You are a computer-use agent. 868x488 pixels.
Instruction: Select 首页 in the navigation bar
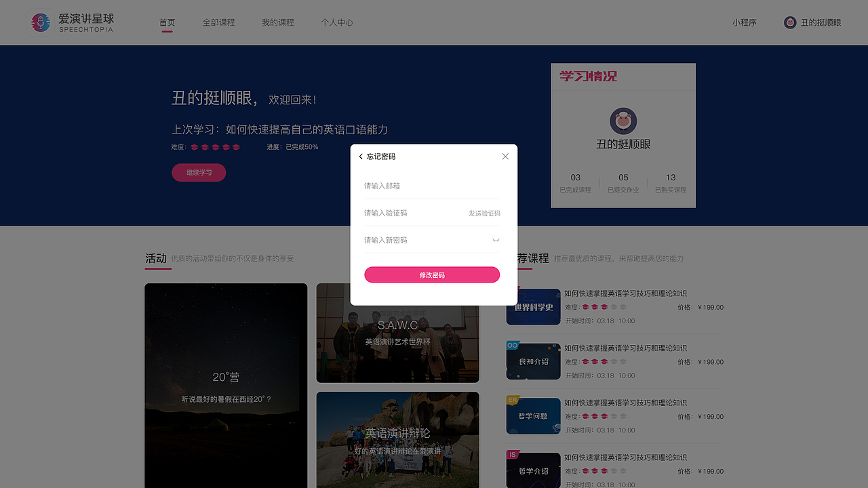click(x=167, y=22)
